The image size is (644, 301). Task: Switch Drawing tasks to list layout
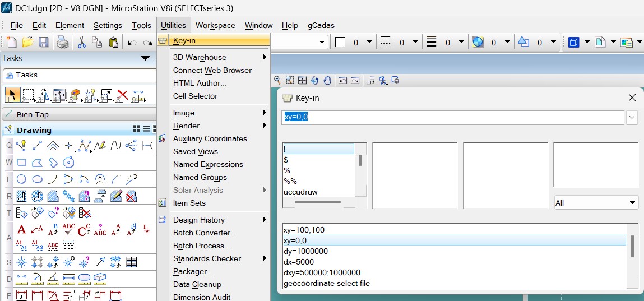pos(146,129)
